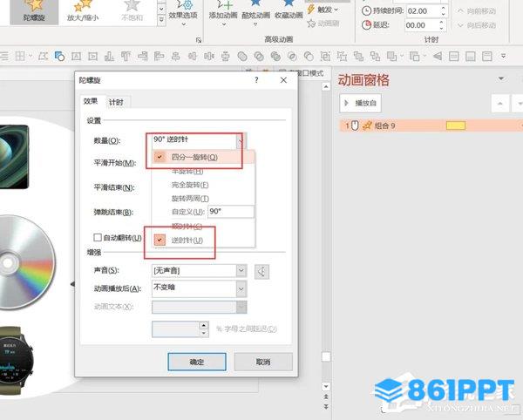Click the yellow timing bar of 组合 9

456,125
